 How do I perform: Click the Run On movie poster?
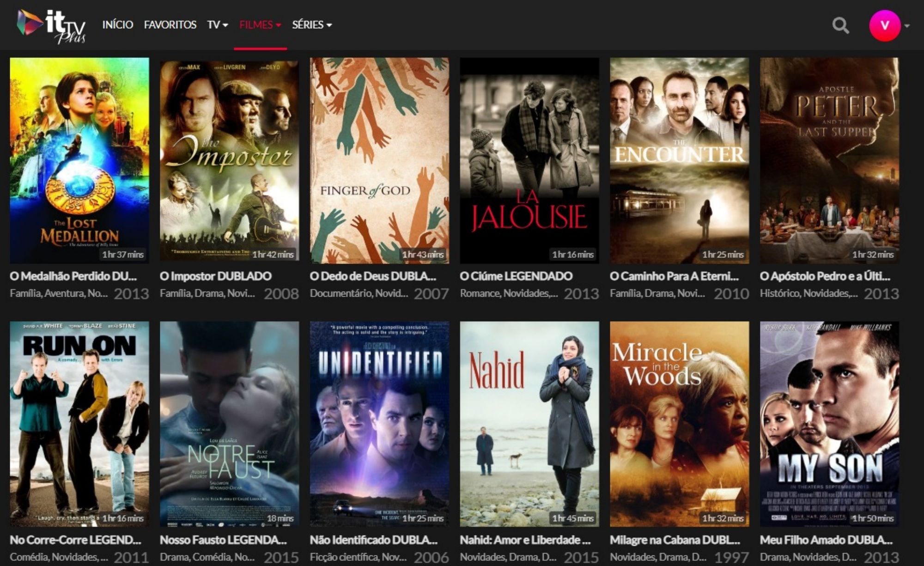[x=79, y=424]
